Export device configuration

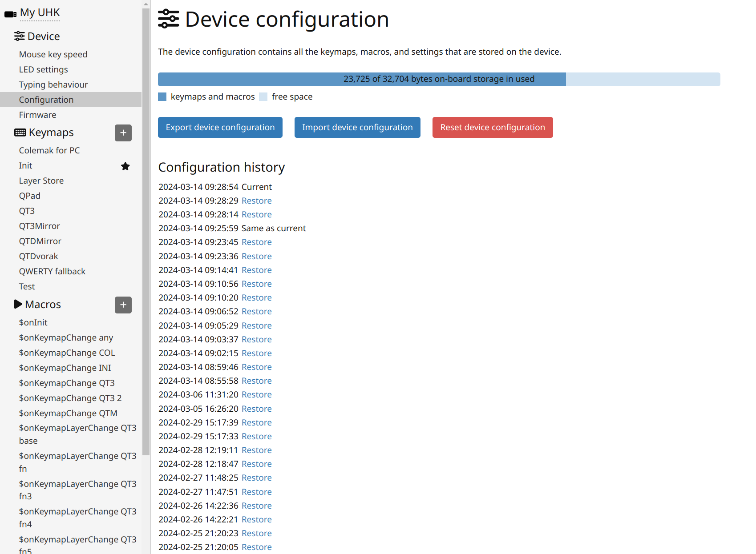[x=220, y=128]
